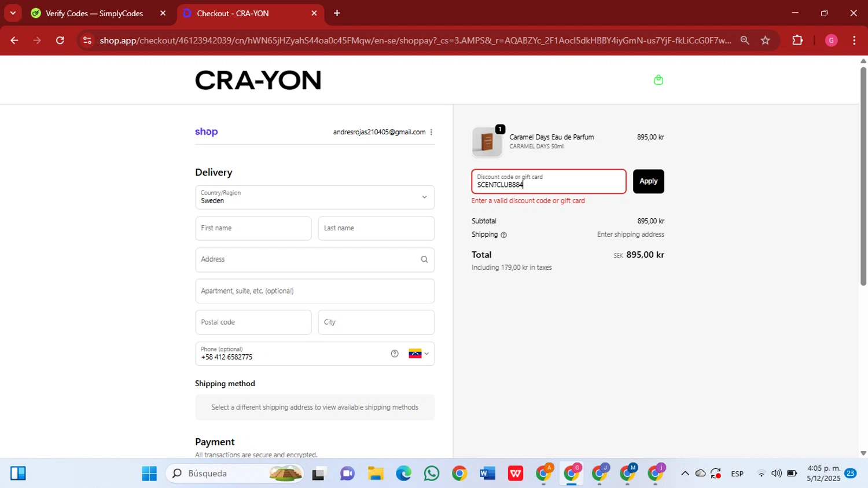Open the tab search dropdown arrow
868x488 pixels.
tap(13, 13)
